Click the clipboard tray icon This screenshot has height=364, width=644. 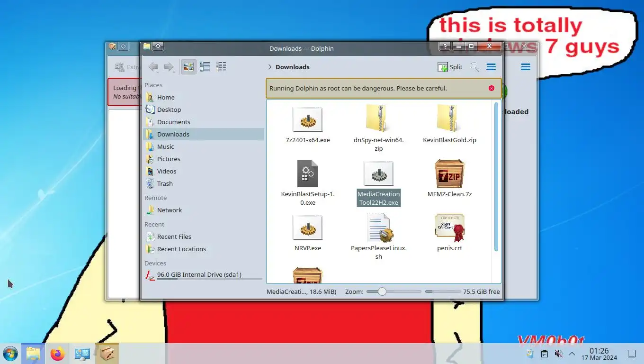pos(545,354)
